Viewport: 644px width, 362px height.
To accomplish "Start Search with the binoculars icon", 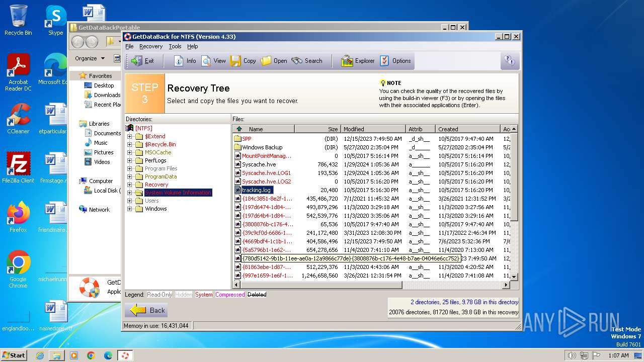I will pos(306,61).
